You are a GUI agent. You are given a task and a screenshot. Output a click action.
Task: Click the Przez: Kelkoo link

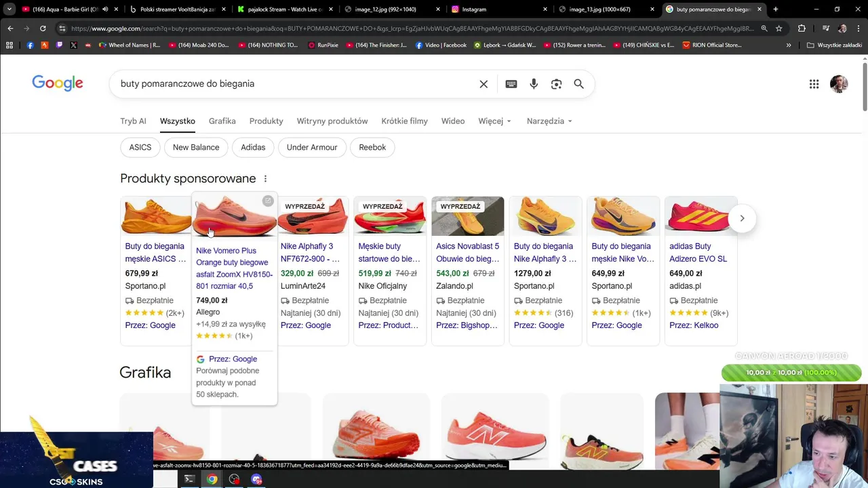(x=694, y=325)
